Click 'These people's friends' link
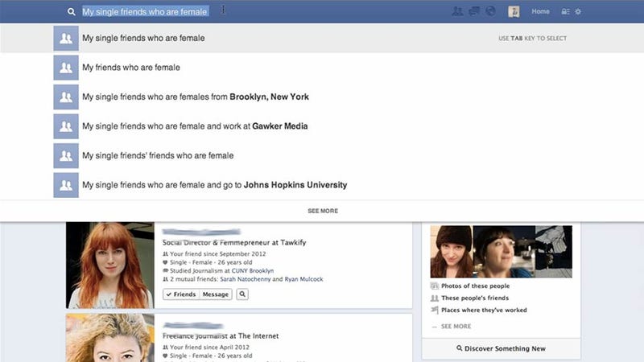The width and height of the screenshot is (644, 362). [x=475, y=298]
